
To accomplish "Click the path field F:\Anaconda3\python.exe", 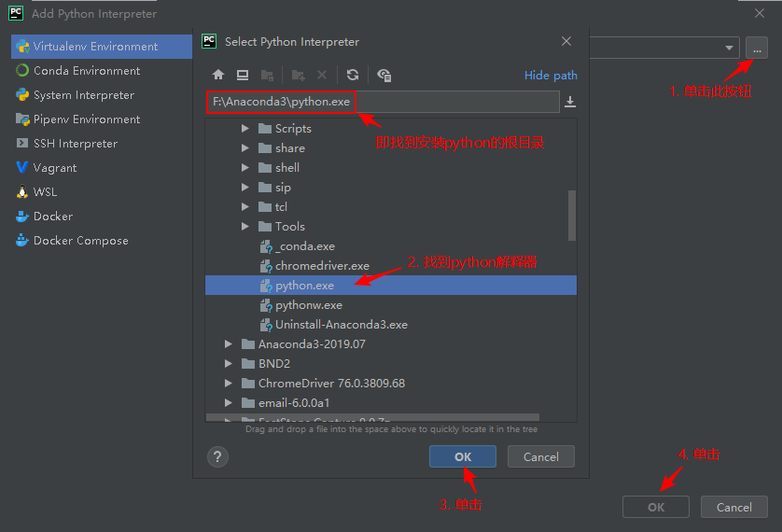I will pos(383,102).
